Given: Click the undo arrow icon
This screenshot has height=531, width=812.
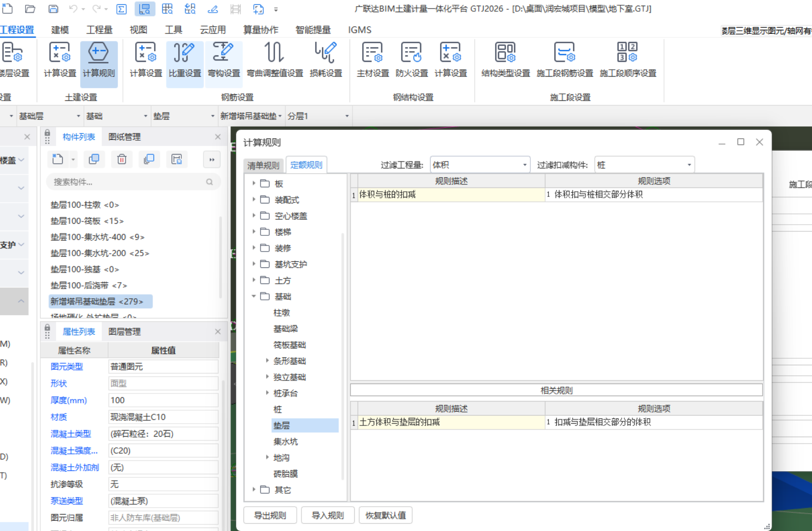Looking at the screenshot, I should pos(73,9).
